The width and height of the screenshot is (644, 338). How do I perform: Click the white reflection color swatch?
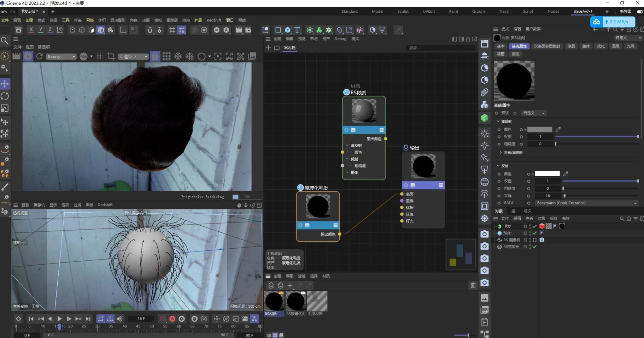coord(547,174)
